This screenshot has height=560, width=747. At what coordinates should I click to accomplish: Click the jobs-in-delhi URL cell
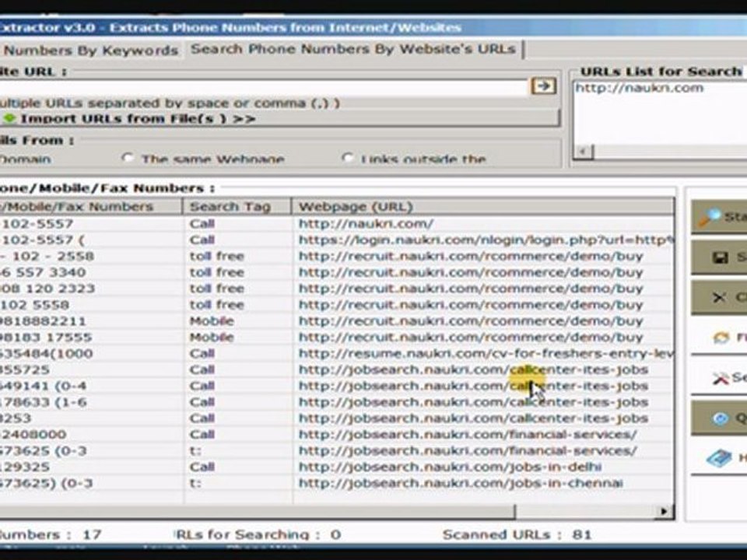[451, 467]
